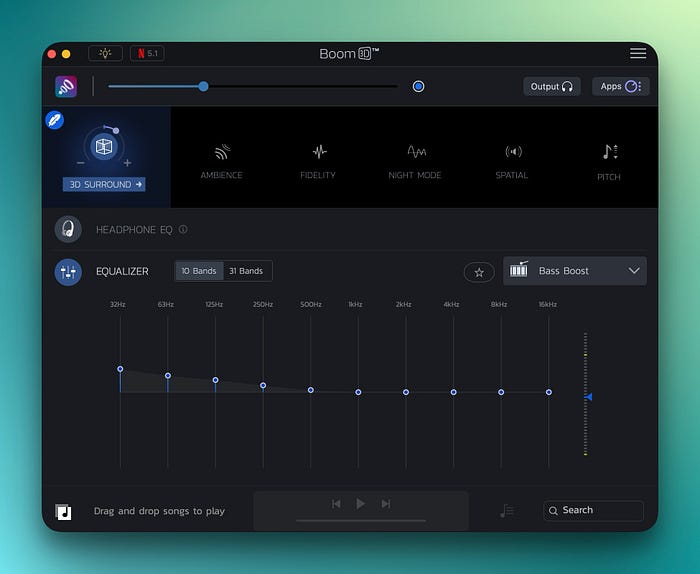
Task: Click the 4kHz band slider handle
Action: 454,392
